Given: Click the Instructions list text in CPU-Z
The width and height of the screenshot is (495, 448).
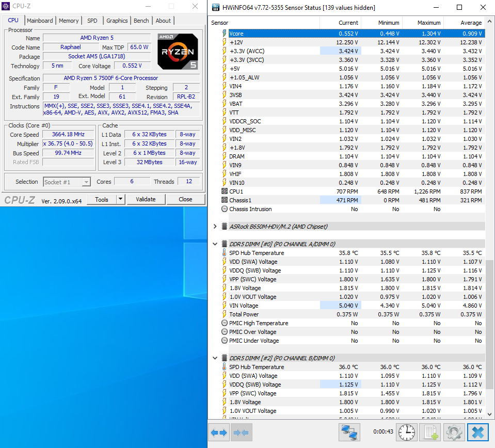Looking at the screenshot, I should click(x=121, y=109).
